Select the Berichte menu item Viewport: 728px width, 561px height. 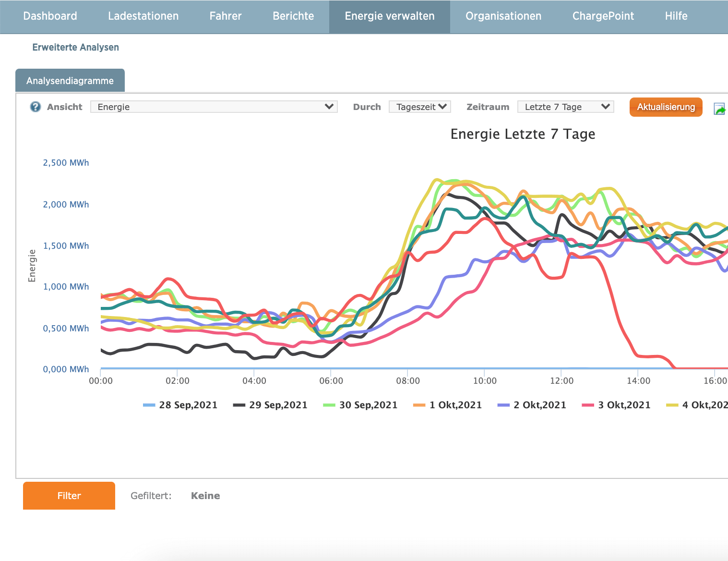[293, 16]
